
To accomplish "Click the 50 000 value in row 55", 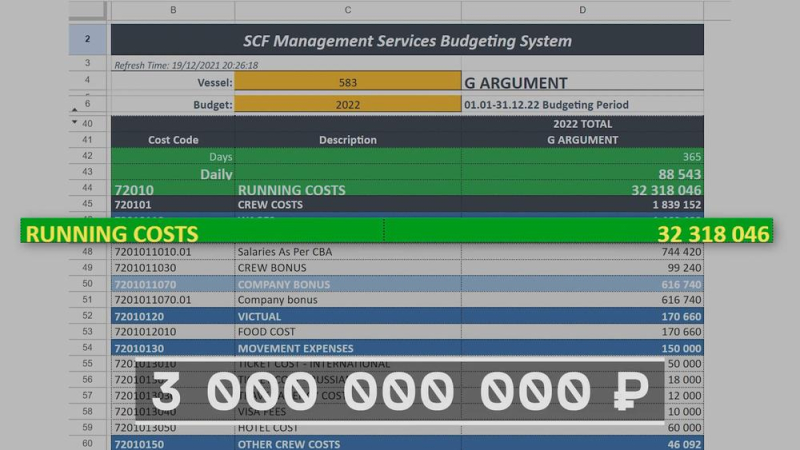I will (684, 364).
